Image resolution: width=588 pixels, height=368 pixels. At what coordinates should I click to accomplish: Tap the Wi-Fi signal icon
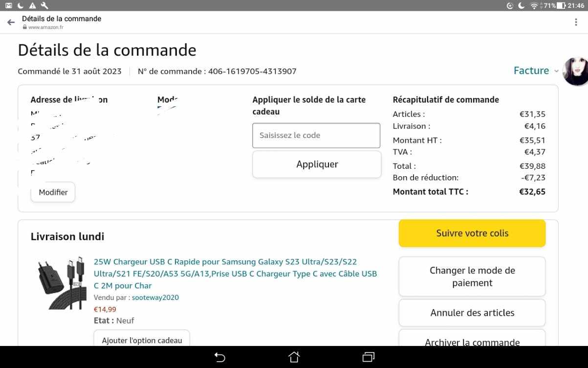(x=534, y=5)
